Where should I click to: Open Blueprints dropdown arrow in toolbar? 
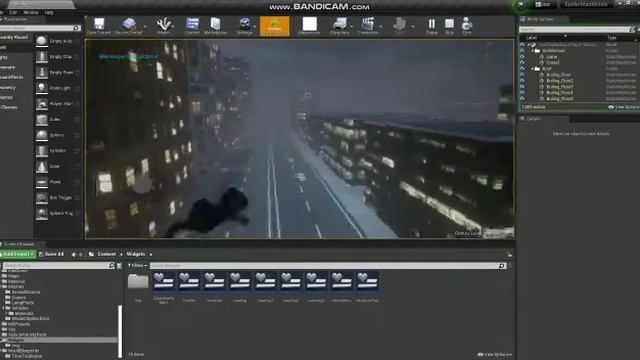352,27
